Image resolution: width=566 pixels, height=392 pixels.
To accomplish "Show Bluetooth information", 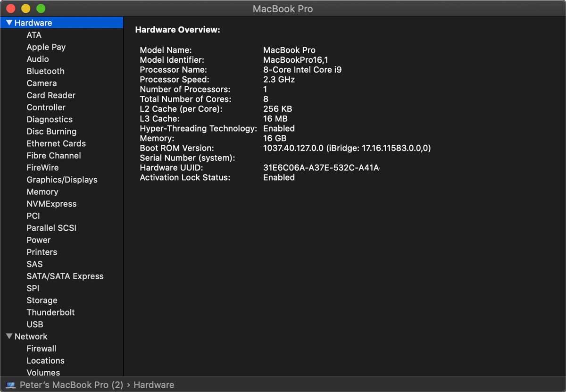I will 46,71.
